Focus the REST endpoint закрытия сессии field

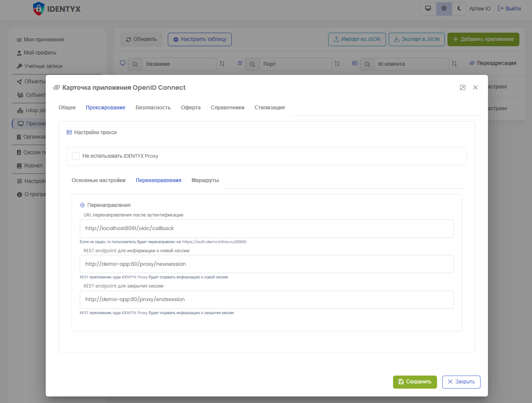(x=267, y=300)
